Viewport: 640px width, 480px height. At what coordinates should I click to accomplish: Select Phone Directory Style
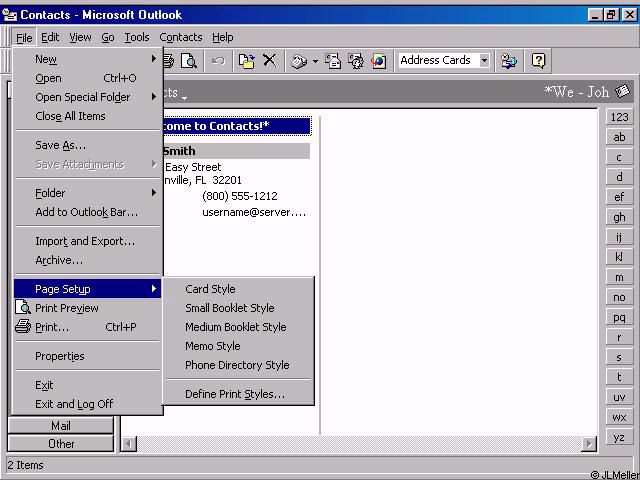point(238,364)
